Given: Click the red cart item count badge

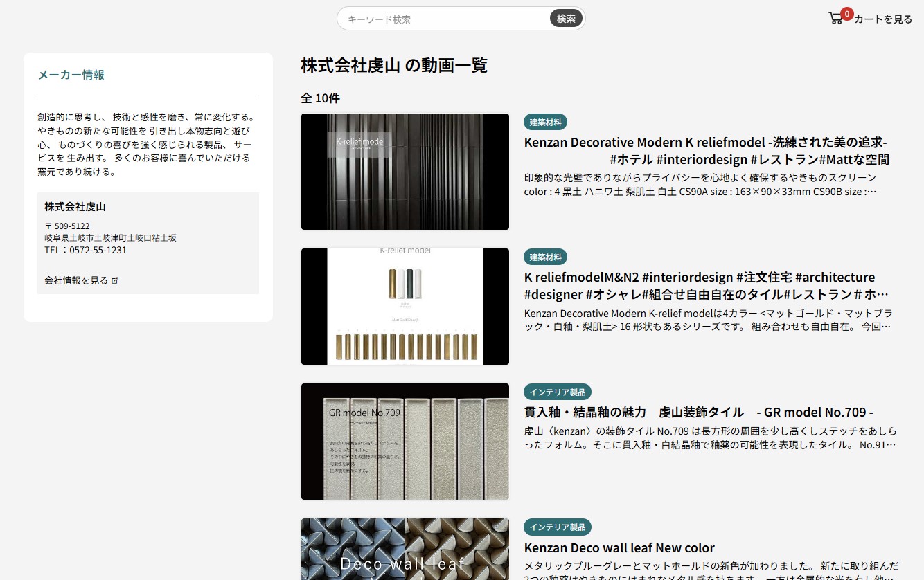Looking at the screenshot, I should pyautogui.click(x=846, y=13).
